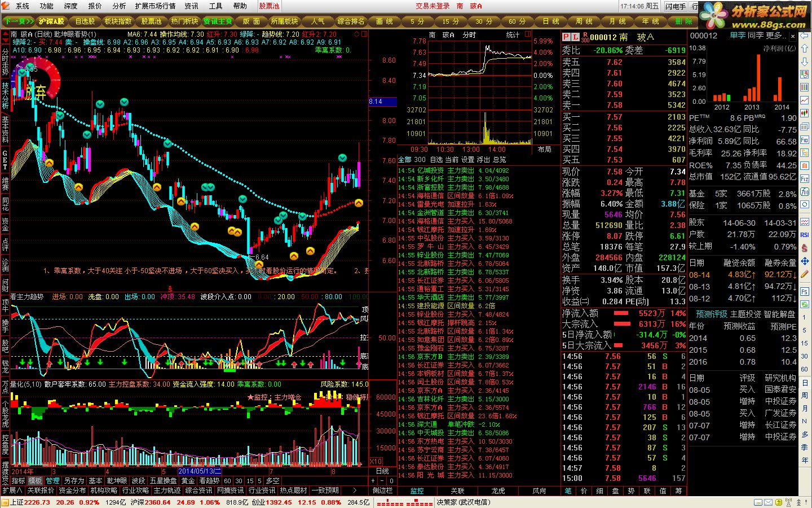The width and height of the screenshot is (812, 508).
Task: Click the green 删除 button
Action: click(x=683, y=21)
